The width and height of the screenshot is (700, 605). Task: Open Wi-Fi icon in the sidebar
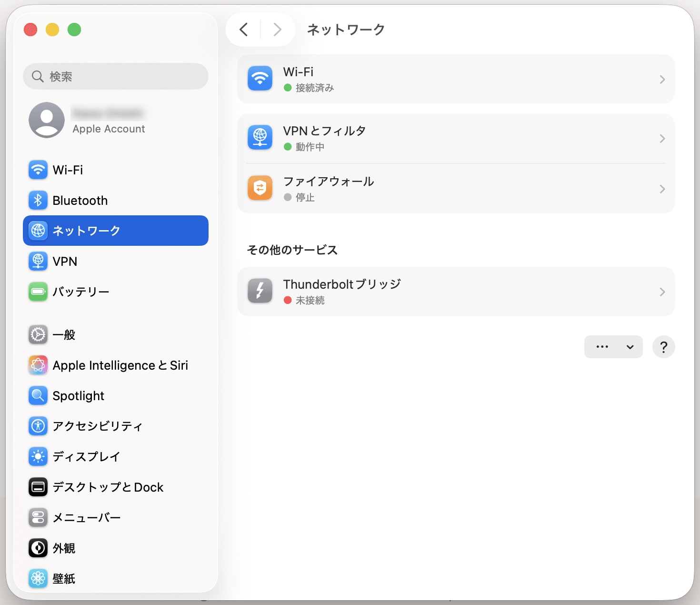pos(38,170)
